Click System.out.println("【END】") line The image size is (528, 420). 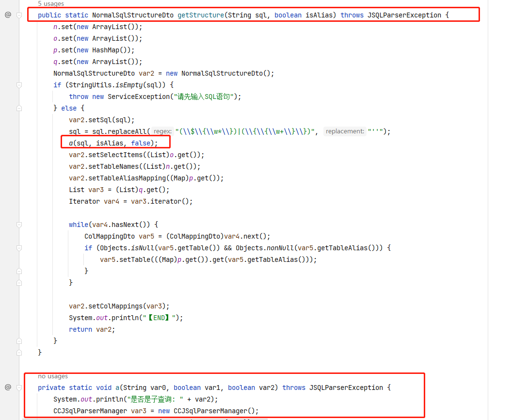click(126, 318)
